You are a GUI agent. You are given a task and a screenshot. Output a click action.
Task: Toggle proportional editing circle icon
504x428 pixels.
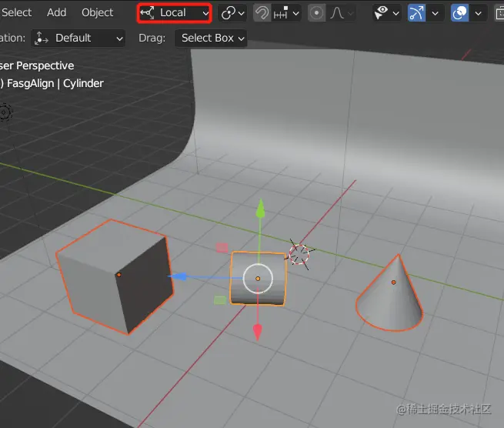coord(316,13)
